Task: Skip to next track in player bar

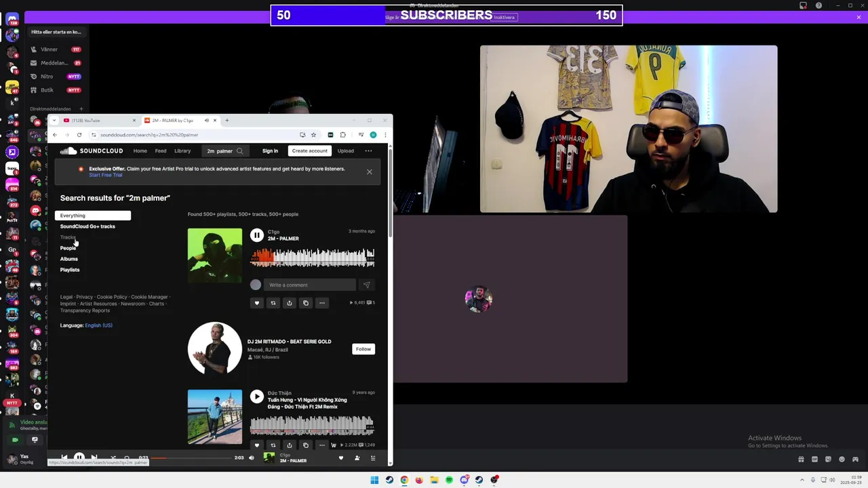Action: 94,458
